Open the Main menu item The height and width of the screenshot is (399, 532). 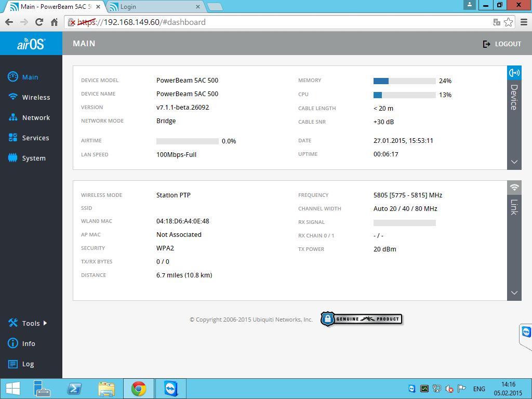(30, 77)
